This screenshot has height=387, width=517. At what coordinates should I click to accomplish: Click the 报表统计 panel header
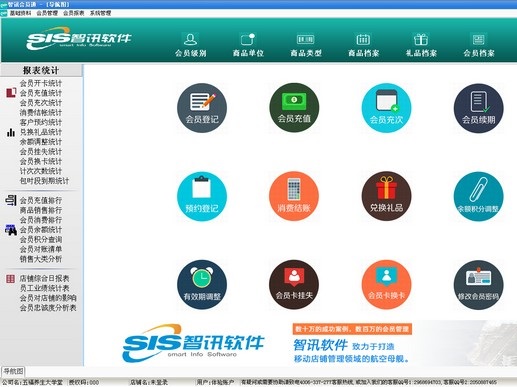pos(41,70)
